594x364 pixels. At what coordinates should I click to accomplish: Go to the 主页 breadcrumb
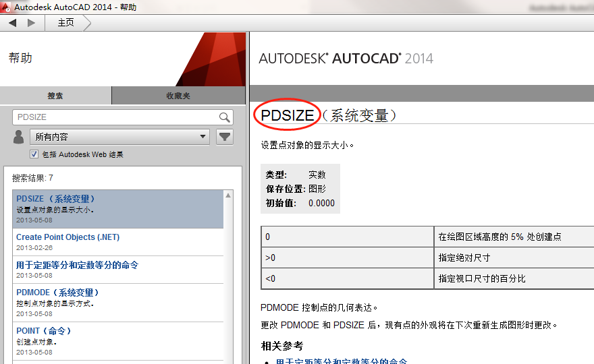[x=65, y=23]
